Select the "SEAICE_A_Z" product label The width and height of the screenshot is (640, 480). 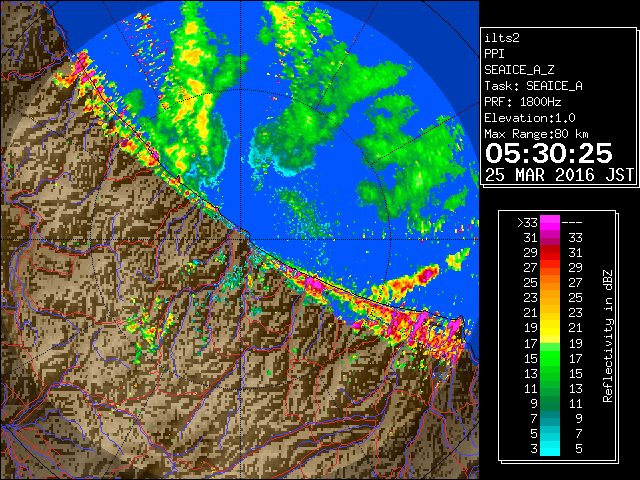(x=519, y=70)
